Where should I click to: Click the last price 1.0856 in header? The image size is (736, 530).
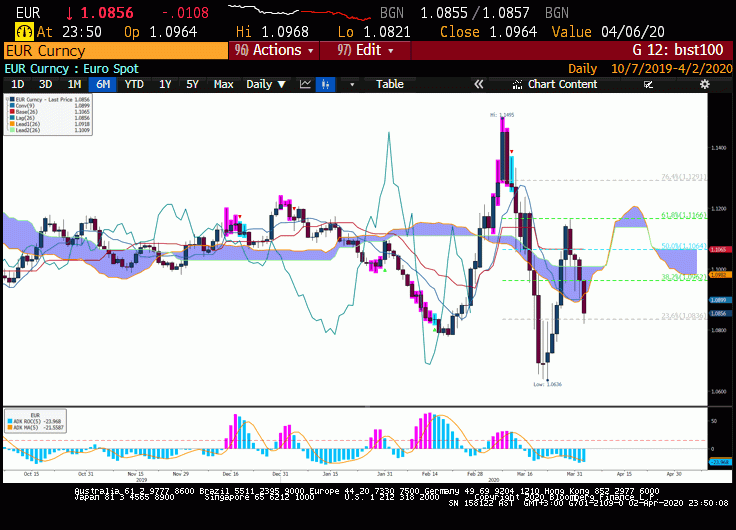107,13
